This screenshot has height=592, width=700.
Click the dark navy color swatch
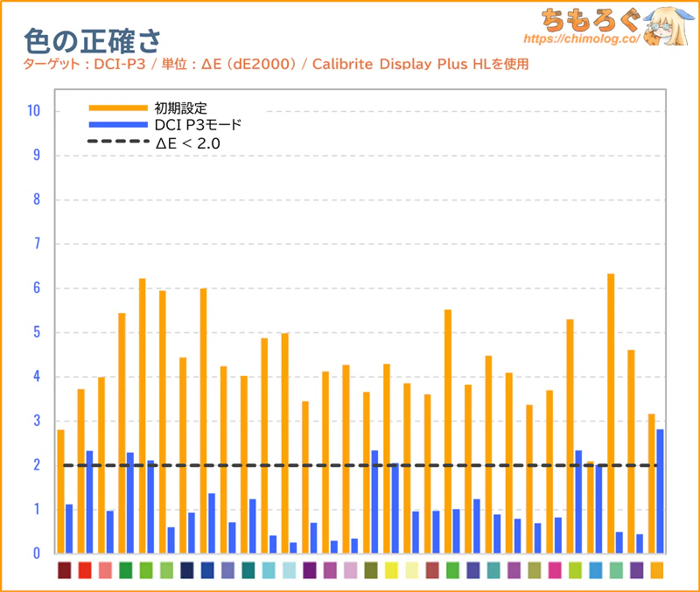(x=186, y=570)
